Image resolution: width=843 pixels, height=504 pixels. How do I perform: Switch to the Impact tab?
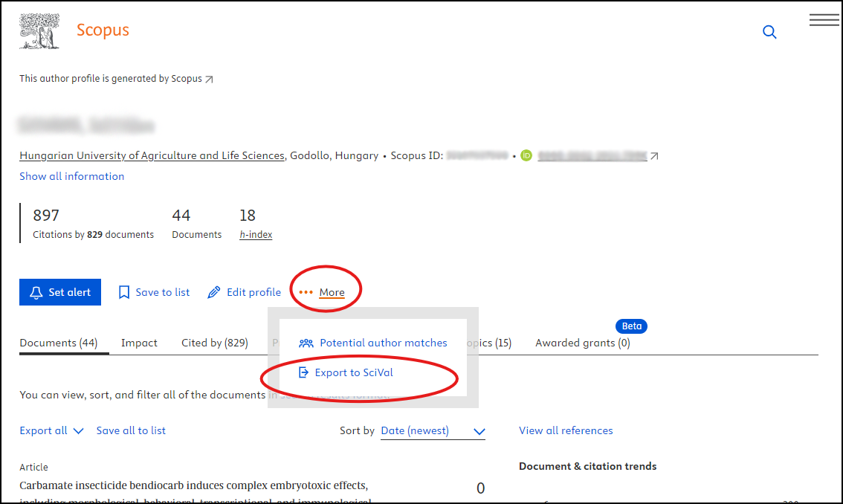click(x=139, y=343)
